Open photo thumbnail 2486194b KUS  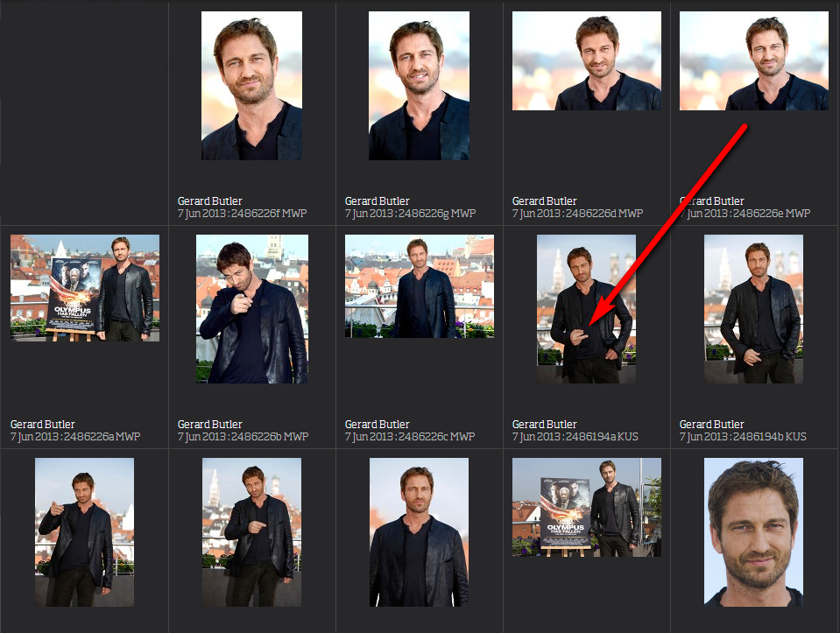(753, 309)
